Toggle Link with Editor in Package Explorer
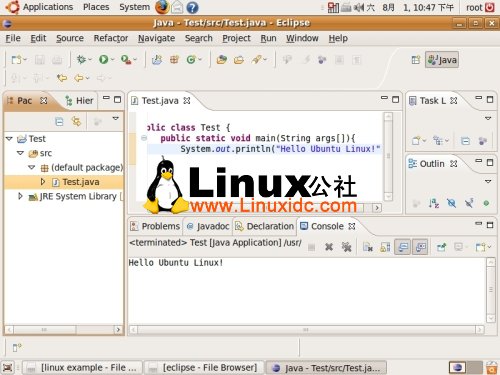This screenshot has height=375, width=500. 76,122
